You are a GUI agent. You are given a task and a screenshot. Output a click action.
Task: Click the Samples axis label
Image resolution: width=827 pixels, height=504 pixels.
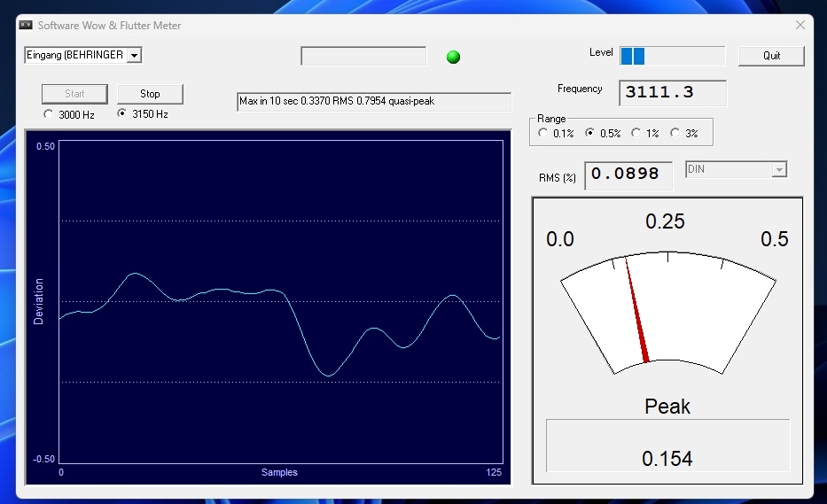(279, 472)
